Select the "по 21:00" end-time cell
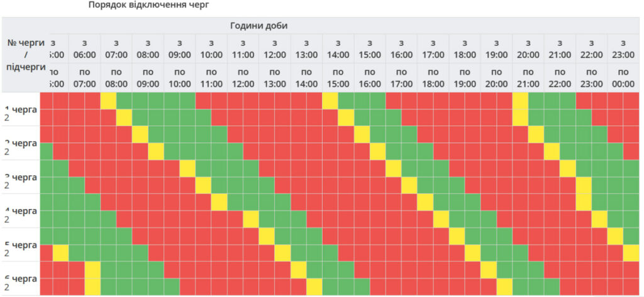This screenshot has height=297, width=644. pos(528,78)
